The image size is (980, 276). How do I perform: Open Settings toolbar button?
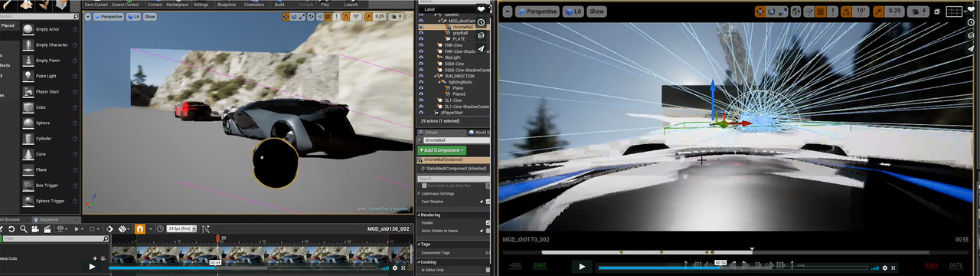coord(201,5)
